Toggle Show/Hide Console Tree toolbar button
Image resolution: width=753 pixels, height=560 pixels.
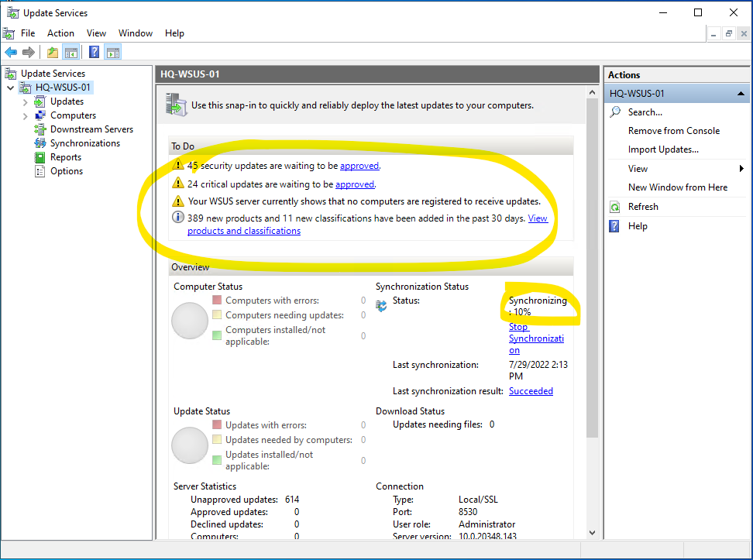[x=71, y=52]
